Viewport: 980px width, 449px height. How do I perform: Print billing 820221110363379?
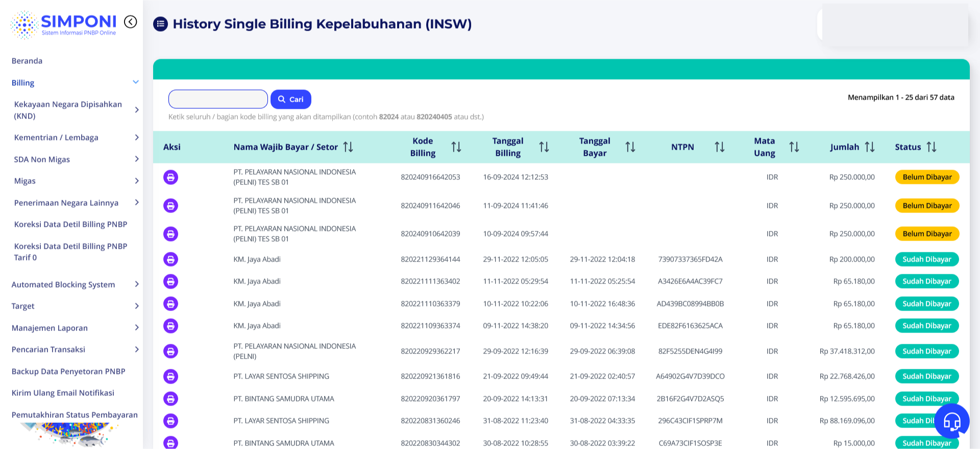click(170, 304)
